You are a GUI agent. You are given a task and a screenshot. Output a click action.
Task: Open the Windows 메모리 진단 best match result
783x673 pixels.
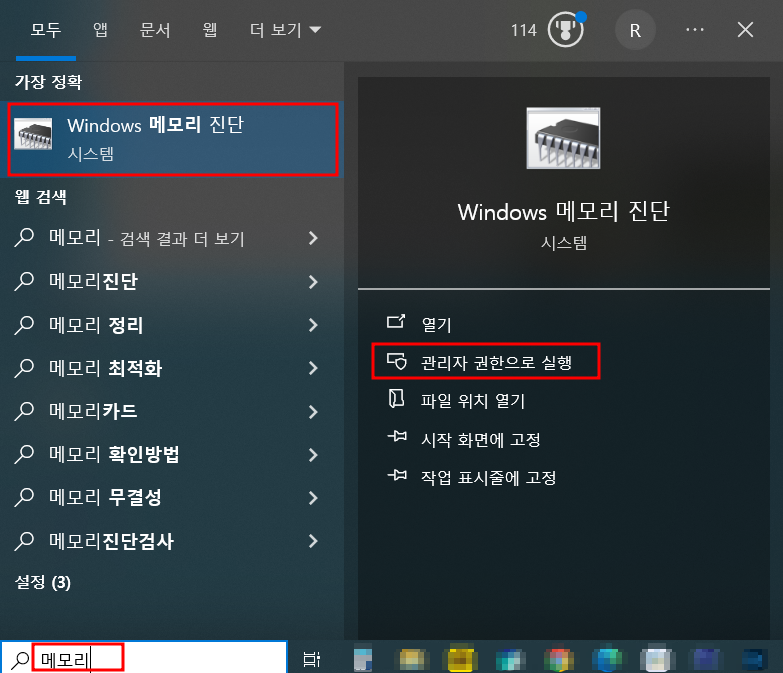point(173,139)
